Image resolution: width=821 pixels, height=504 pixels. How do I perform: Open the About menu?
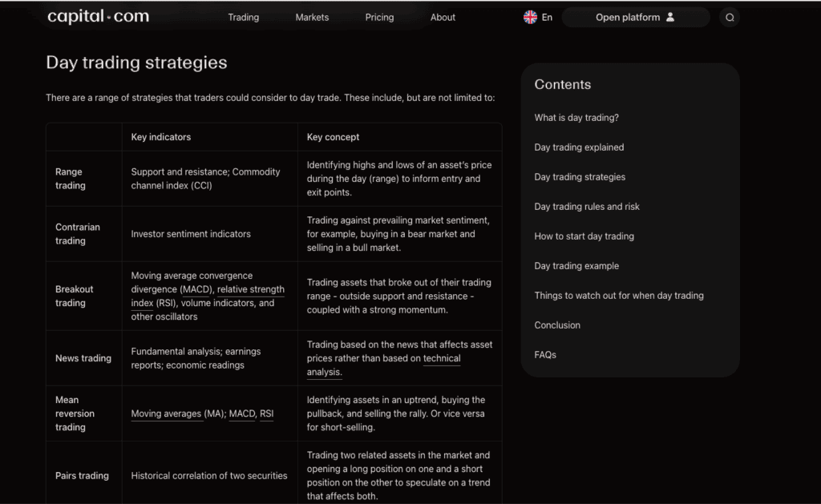443,18
